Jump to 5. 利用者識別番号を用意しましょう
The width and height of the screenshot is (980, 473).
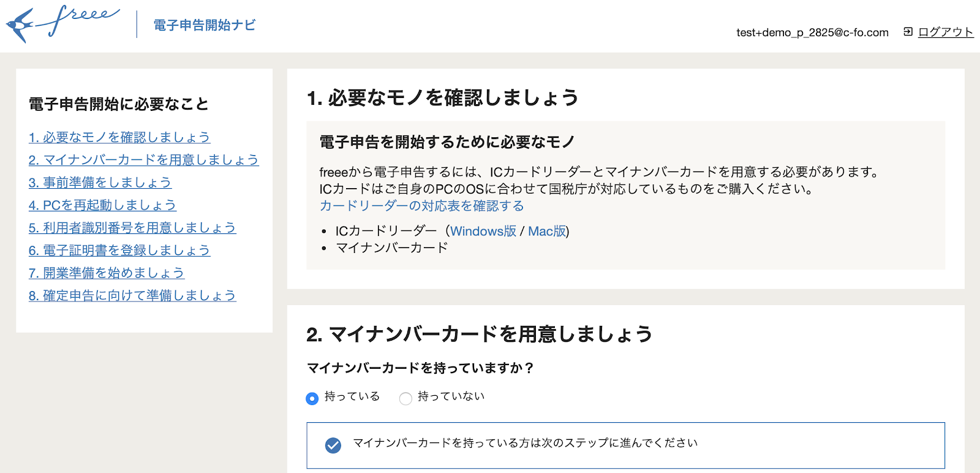point(132,228)
